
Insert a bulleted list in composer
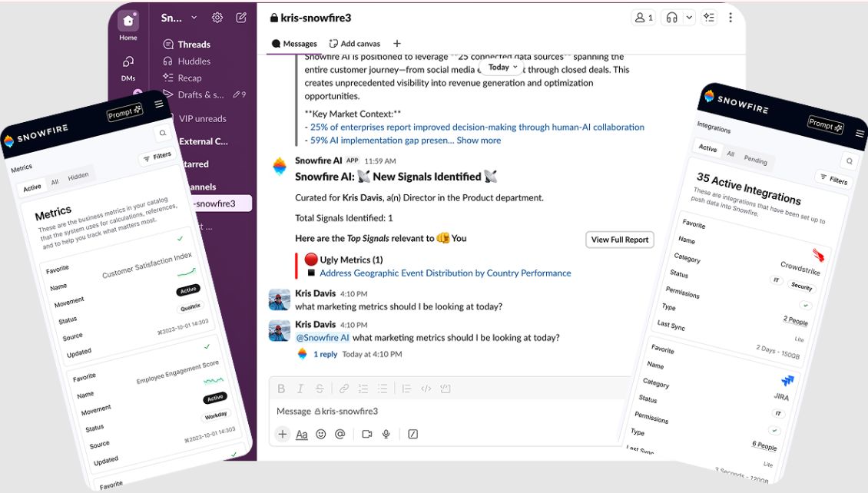point(383,389)
